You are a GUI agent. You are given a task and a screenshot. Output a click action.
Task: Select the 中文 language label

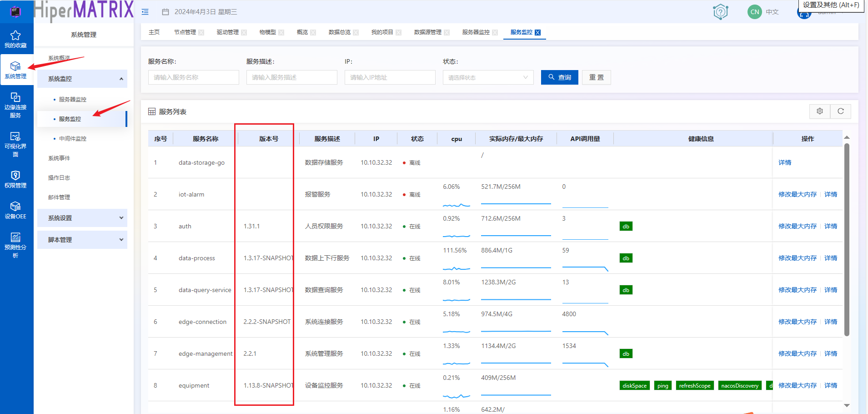pos(772,12)
